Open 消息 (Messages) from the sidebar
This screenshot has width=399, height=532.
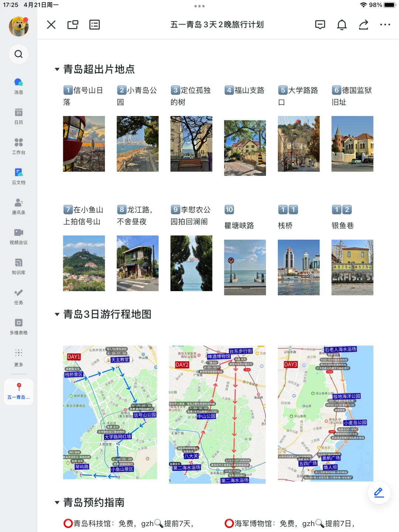(18, 83)
